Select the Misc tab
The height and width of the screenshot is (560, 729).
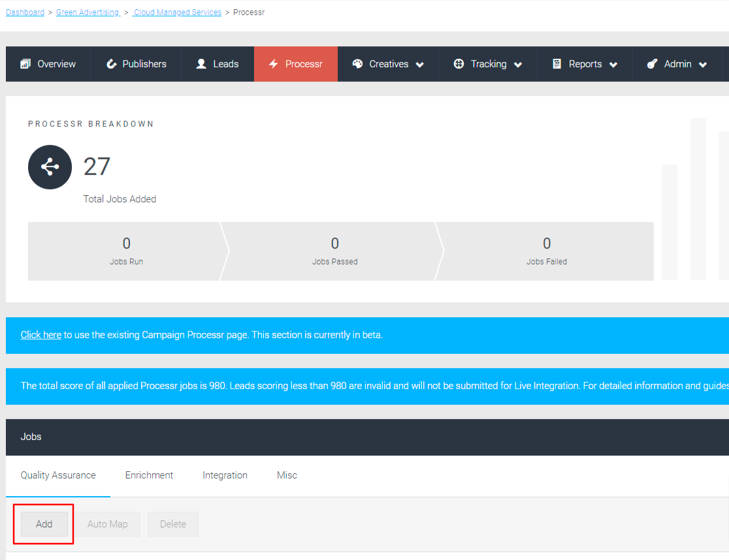[x=287, y=475]
